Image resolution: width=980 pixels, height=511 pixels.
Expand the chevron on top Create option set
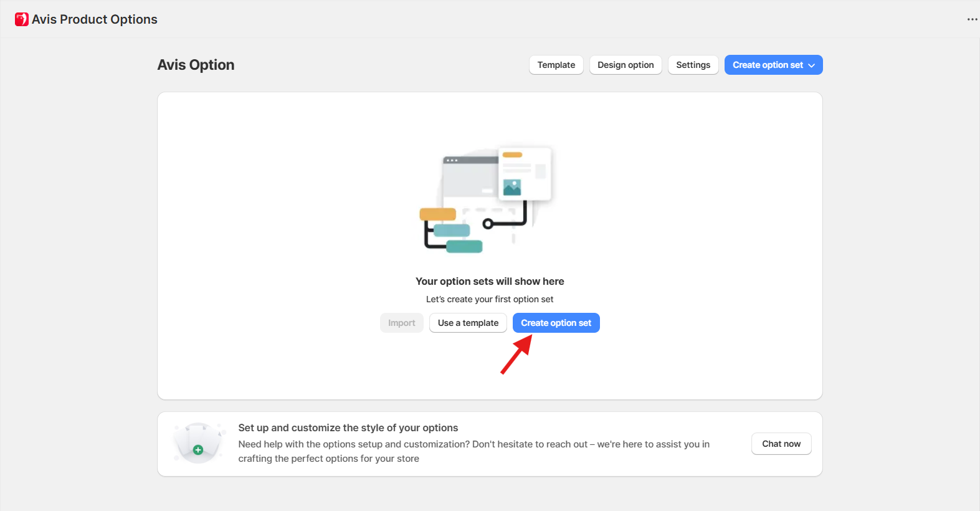[812, 65]
